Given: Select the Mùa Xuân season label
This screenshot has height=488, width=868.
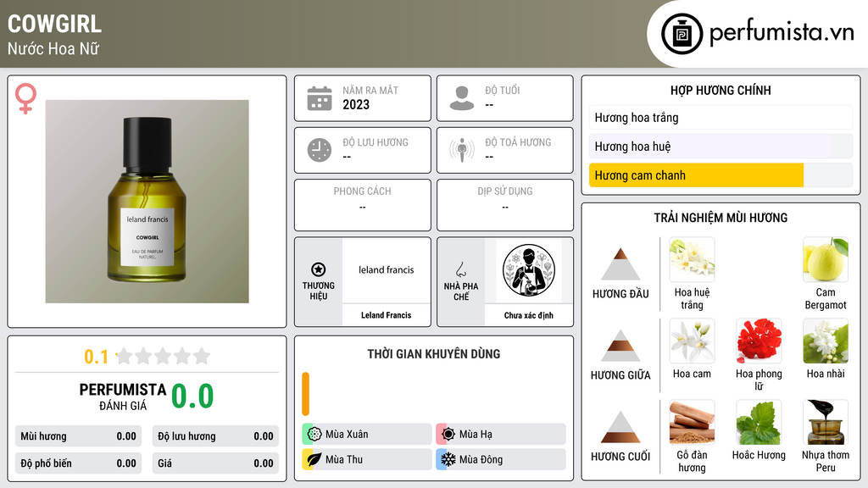Looking at the screenshot, I should 347,435.
